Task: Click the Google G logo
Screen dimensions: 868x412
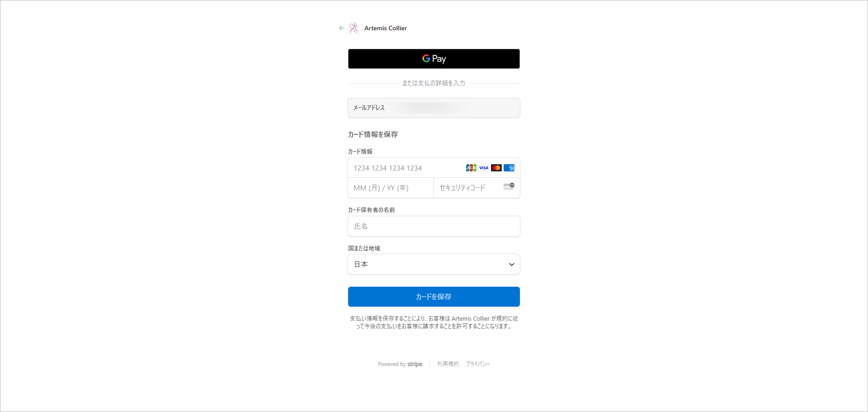Action: (426, 59)
